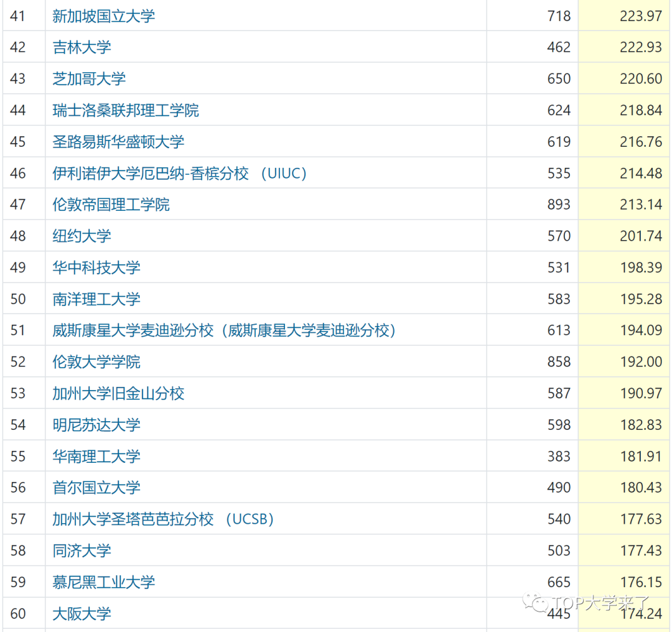672x632 pixels.
Task: Select 南洋理工大学 link
Action: 96,299
